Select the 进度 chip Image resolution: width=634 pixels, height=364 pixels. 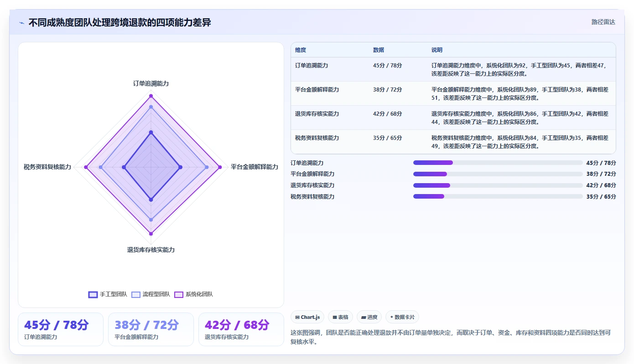pyautogui.click(x=369, y=317)
